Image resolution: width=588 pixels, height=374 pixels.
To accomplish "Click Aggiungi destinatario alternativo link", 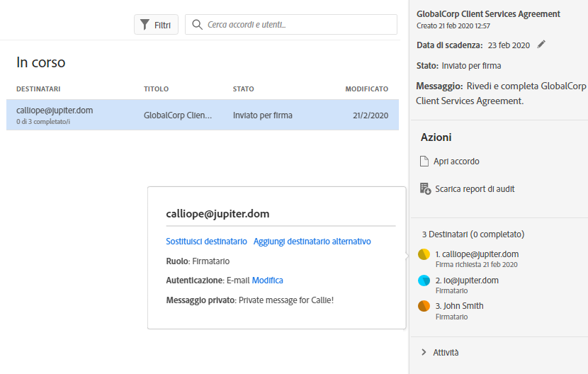I will (x=312, y=242).
